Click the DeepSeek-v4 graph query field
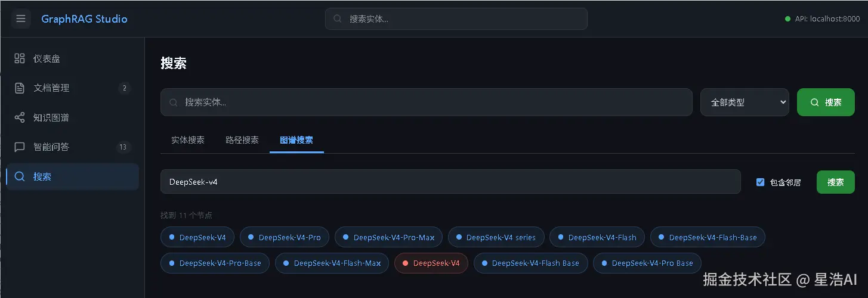The image size is (868, 298). [x=450, y=182]
